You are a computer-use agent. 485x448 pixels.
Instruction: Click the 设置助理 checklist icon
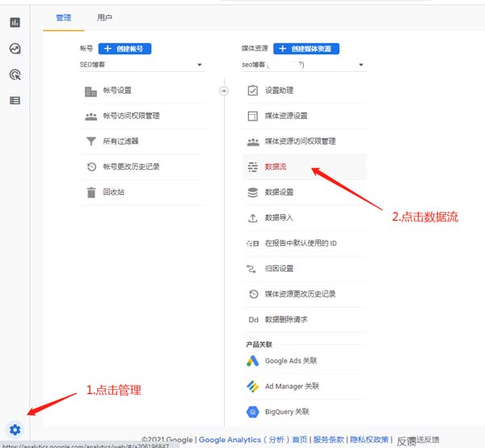point(253,91)
